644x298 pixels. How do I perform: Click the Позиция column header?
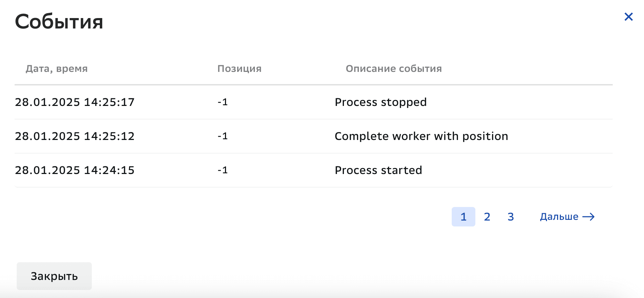239,68
